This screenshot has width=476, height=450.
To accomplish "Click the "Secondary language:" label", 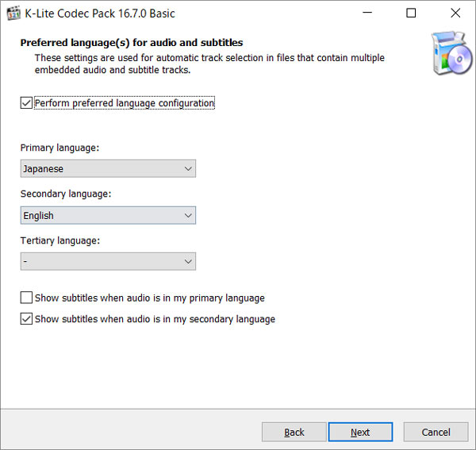I will (66, 194).
